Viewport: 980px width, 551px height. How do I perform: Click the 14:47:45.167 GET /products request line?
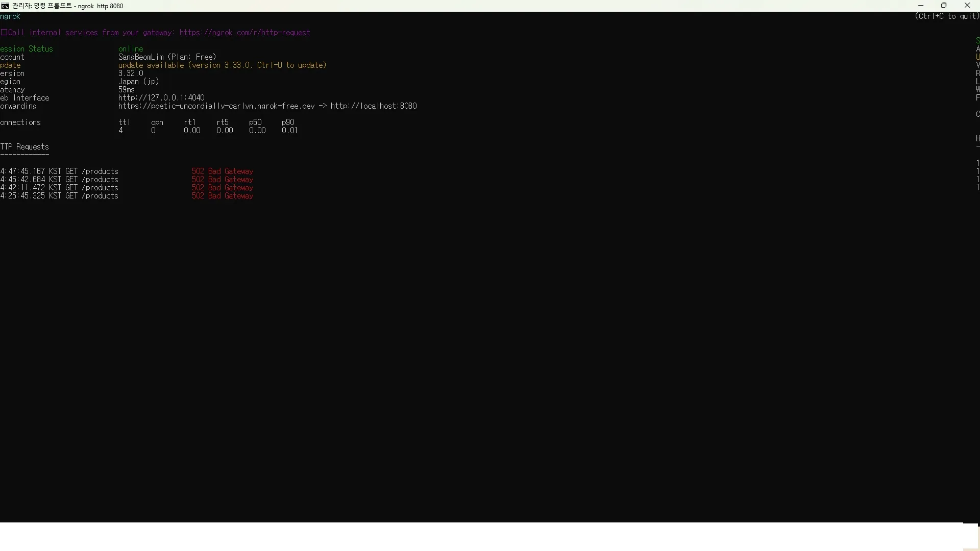[59, 171]
